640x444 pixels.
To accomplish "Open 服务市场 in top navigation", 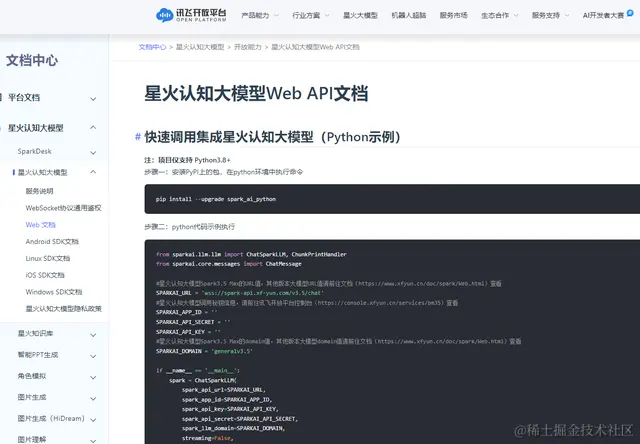I will click(x=453, y=16).
